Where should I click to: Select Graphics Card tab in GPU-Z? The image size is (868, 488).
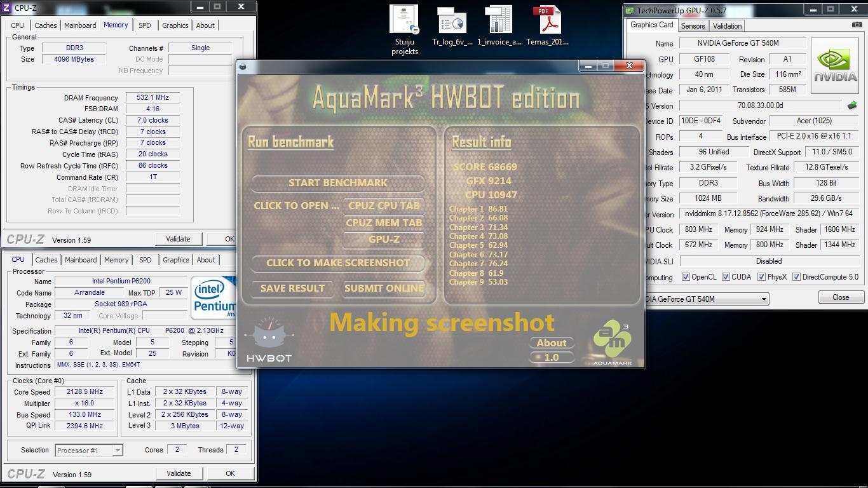tap(651, 25)
